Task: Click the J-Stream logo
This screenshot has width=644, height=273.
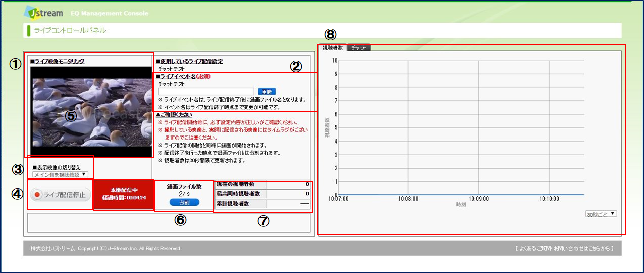Action: click(44, 12)
